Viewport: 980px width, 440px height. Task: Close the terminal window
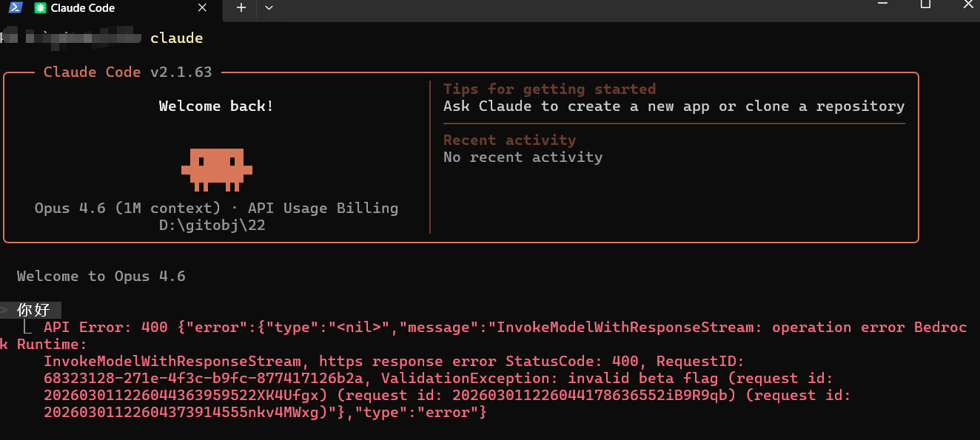[x=968, y=4]
